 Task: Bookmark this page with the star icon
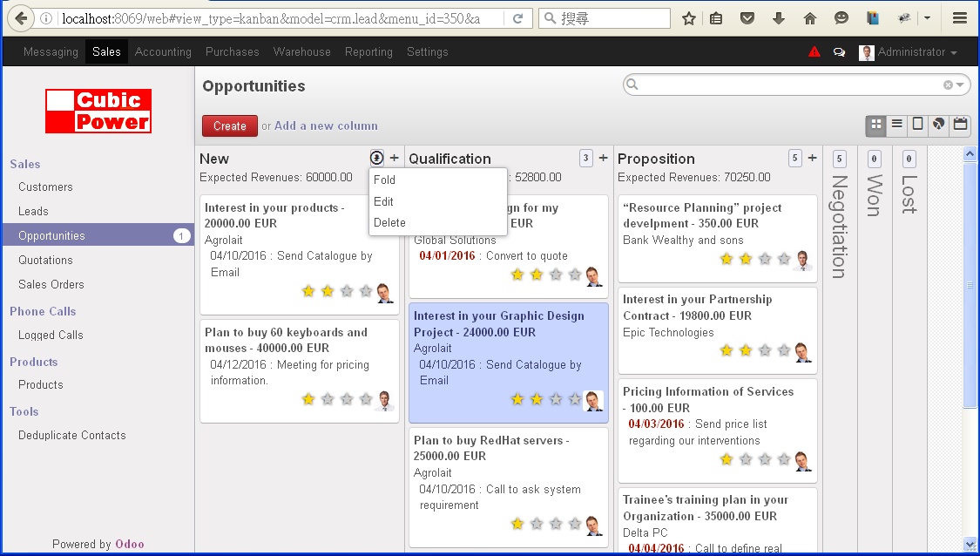(x=689, y=19)
